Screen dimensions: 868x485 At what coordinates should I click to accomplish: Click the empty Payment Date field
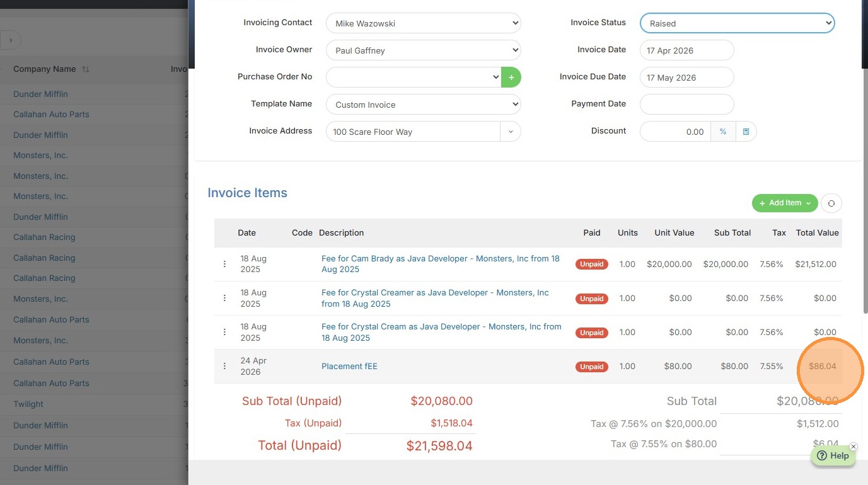[686, 105]
